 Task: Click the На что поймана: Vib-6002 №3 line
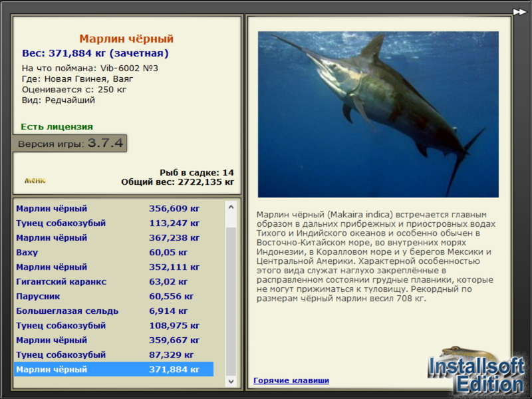click(90, 68)
